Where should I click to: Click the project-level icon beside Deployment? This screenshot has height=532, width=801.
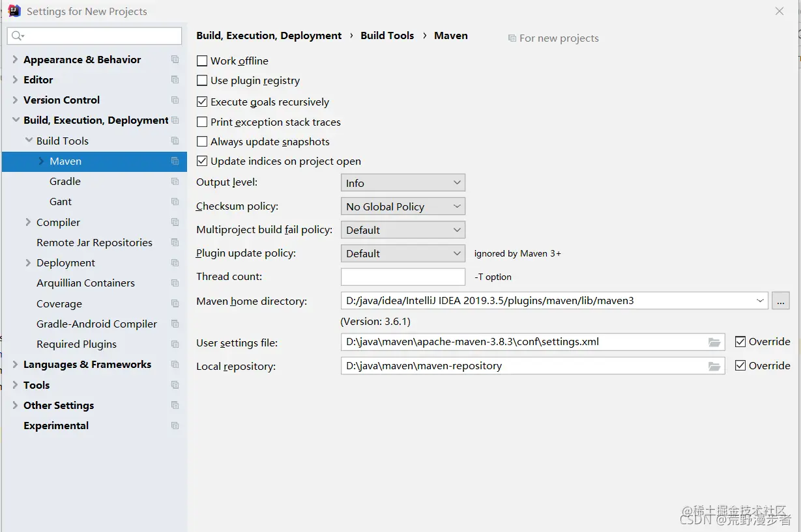(x=175, y=262)
